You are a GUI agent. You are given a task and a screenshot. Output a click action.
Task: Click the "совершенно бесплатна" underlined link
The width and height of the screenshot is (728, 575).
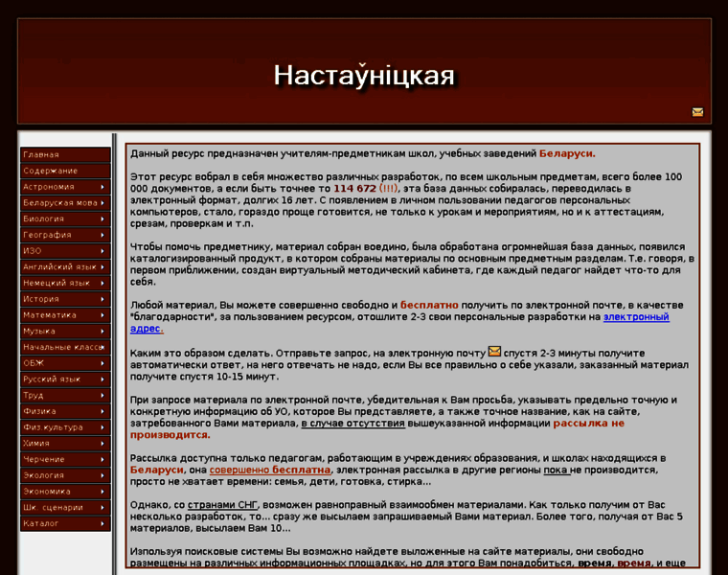[270, 470]
